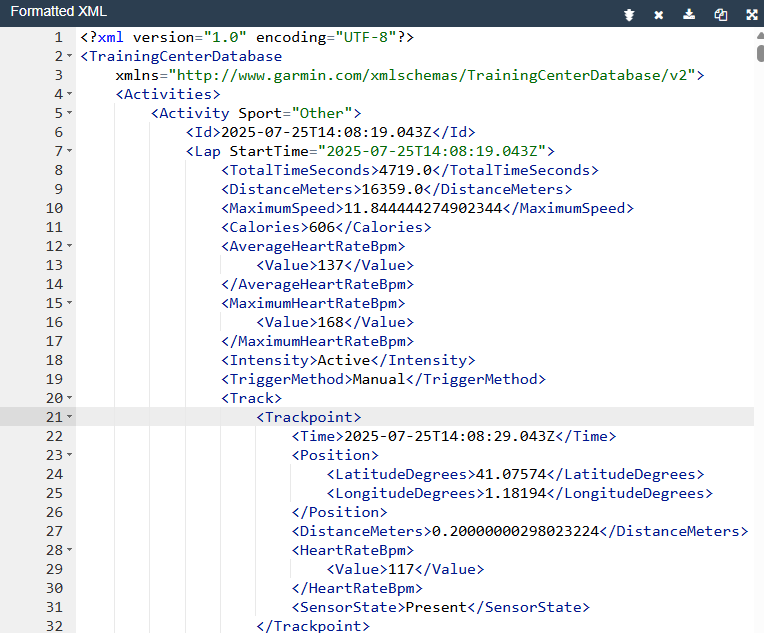Click the Intensity value Active
The image size is (764, 633).
344,360
